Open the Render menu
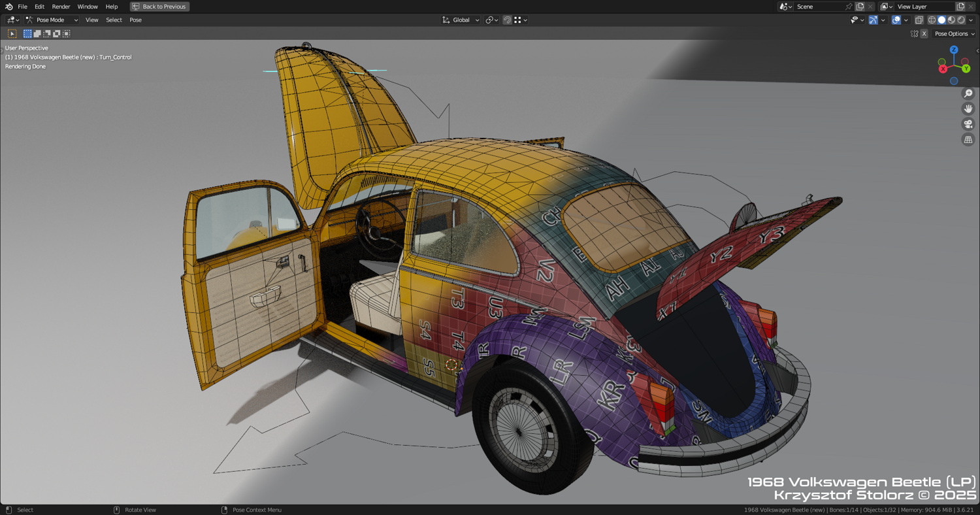The height and width of the screenshot is (515, 980). click(x=61, y=7)
